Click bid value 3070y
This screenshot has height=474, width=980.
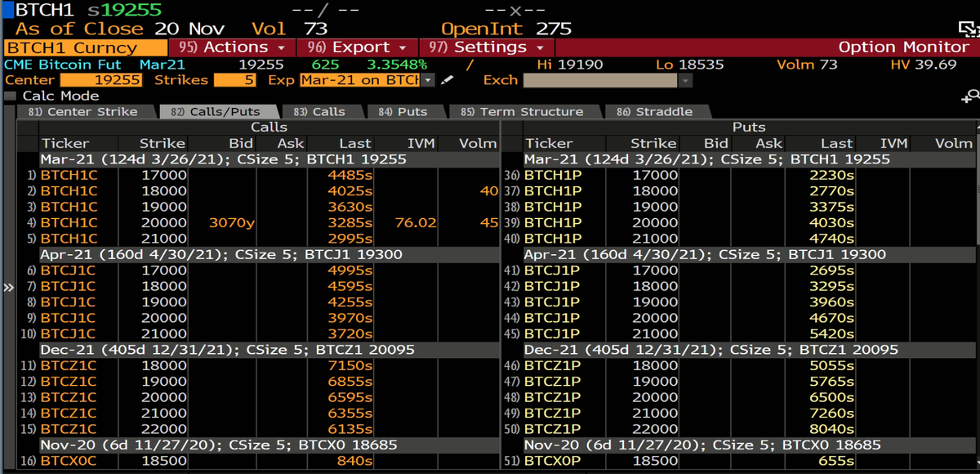[232, 222]
